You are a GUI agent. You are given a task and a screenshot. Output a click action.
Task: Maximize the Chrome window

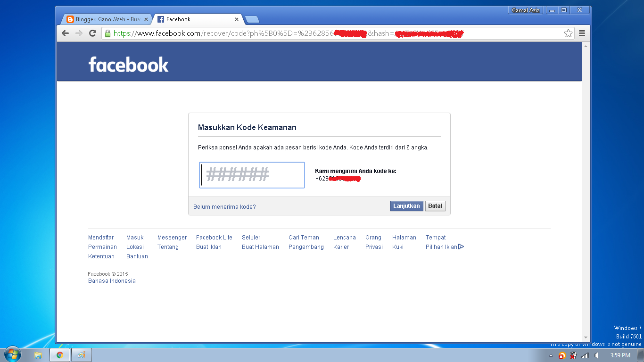point(563,10)
